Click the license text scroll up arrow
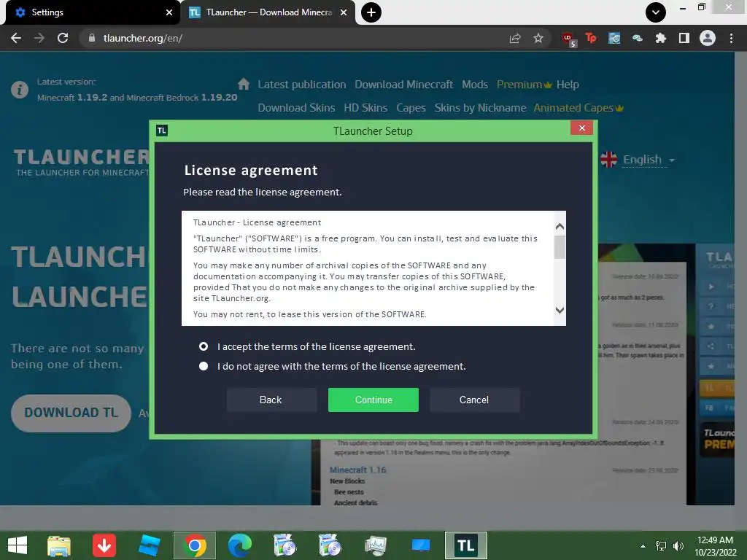 (x=560, y=226)
